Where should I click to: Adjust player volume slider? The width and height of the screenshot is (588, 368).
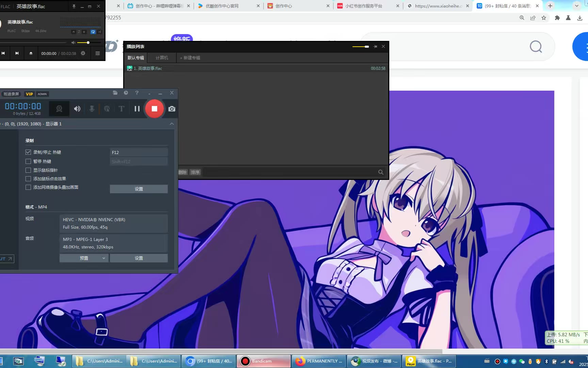click(89, 43)
